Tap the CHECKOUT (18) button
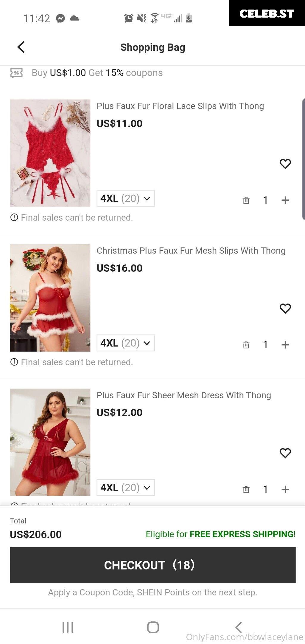Screen dimensions: 305x644 coord(152,565)
